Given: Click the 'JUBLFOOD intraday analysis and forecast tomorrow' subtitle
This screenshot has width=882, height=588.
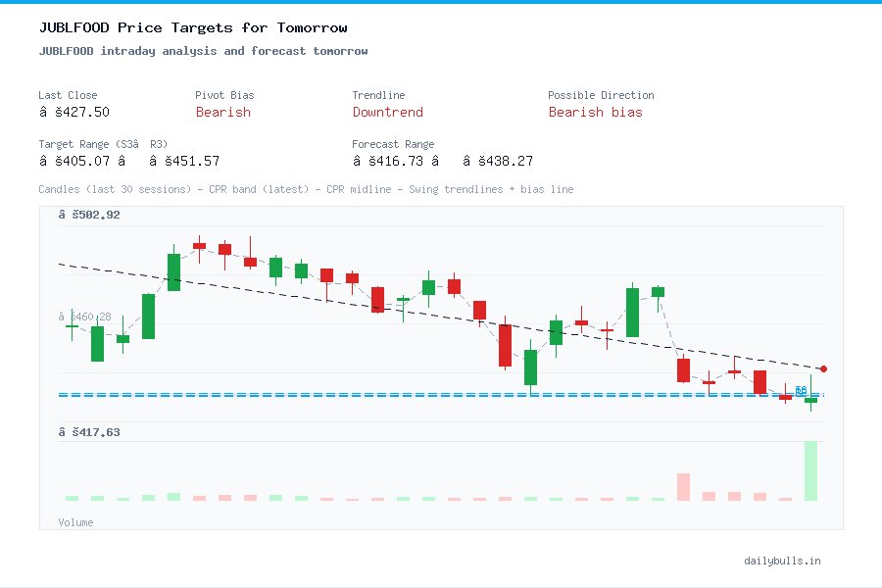Looking at the screenshot, I should click(x=203, y=51).
